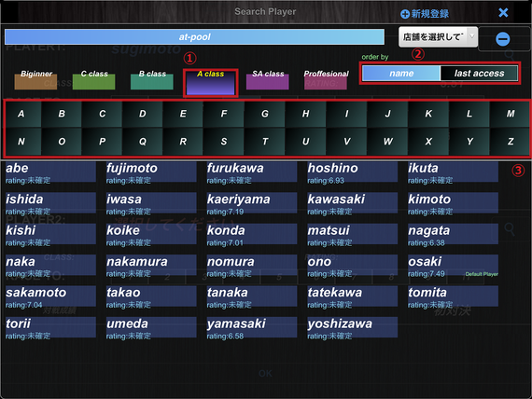This screenshot has width=532, height=399.
Task: Filter names by letter B
Action: click(62, 114)
